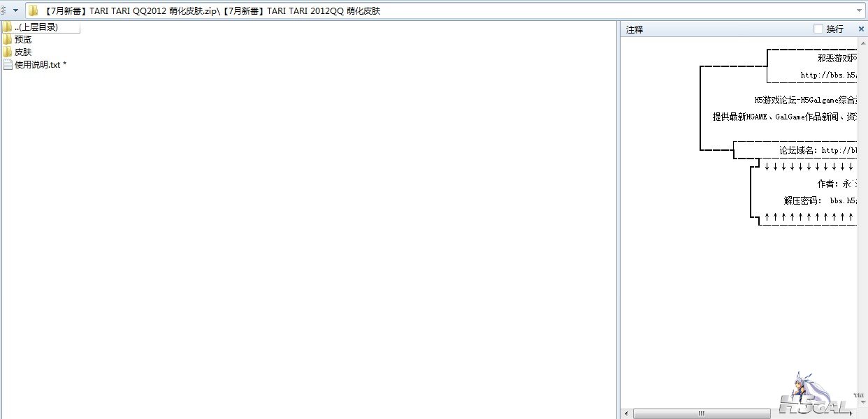Select the 使用说明.txt * file name
The image size is (868, 419).
pyautogui.click(x=41, y=65)
